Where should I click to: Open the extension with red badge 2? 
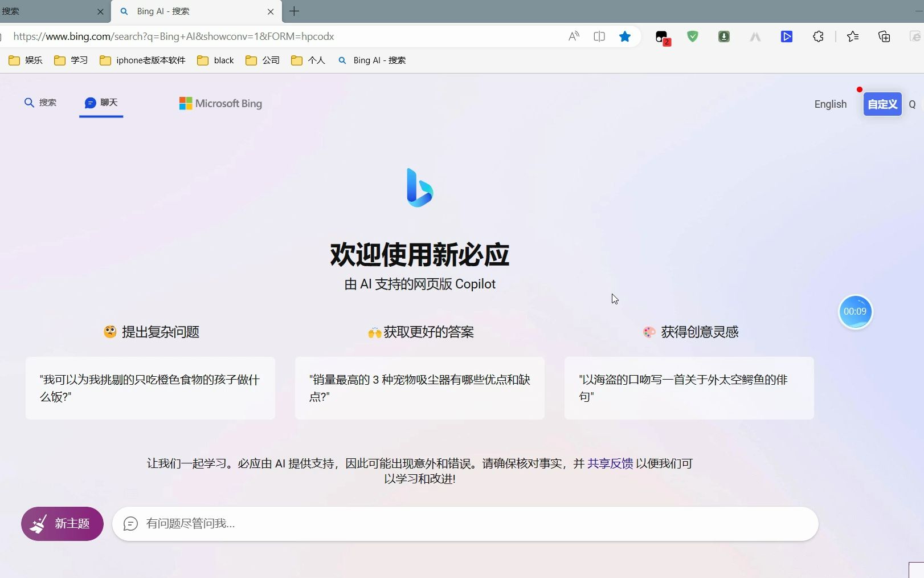tap(662, 38)
